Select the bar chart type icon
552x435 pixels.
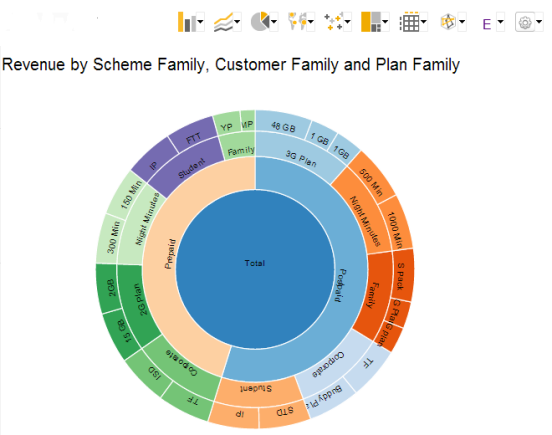[x=187, y=22]
